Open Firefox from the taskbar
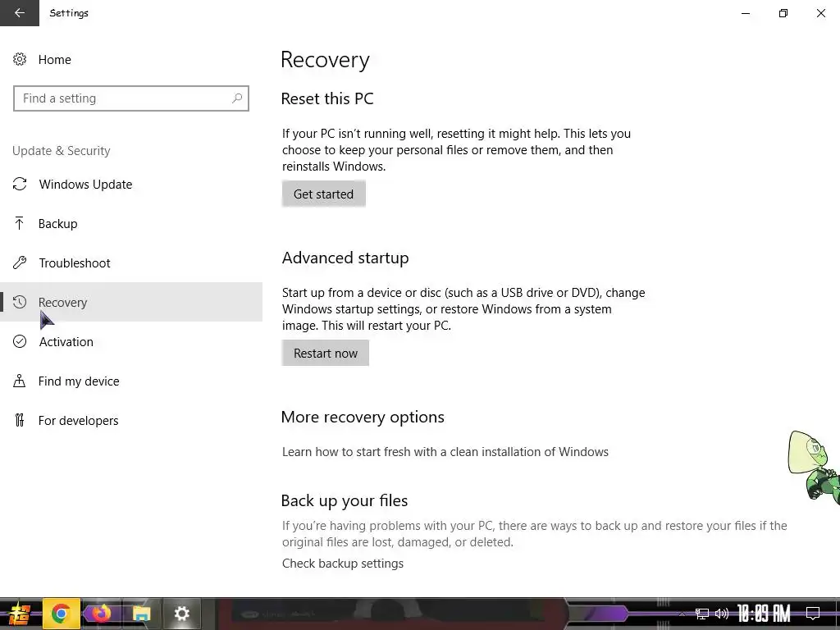Screen dimensions: 840x630 [101, 614]
